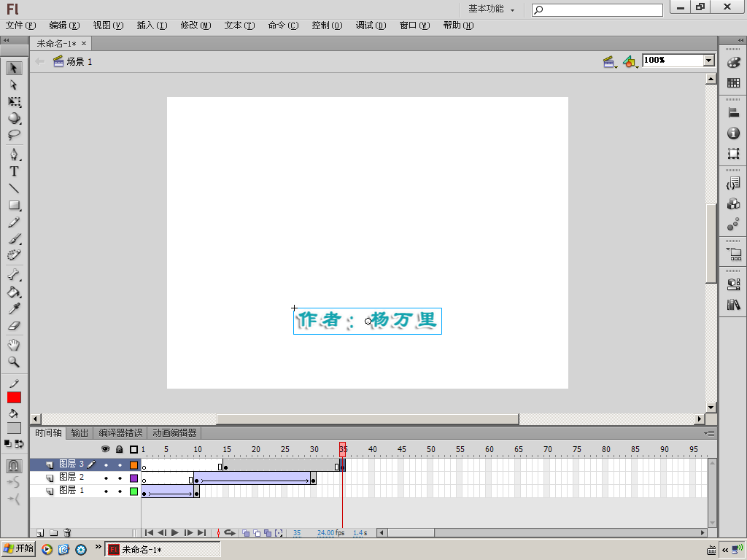The width and height of the screenshot is (747, 560).
Task: Open the Color panel palette icon
Action: 733,63
